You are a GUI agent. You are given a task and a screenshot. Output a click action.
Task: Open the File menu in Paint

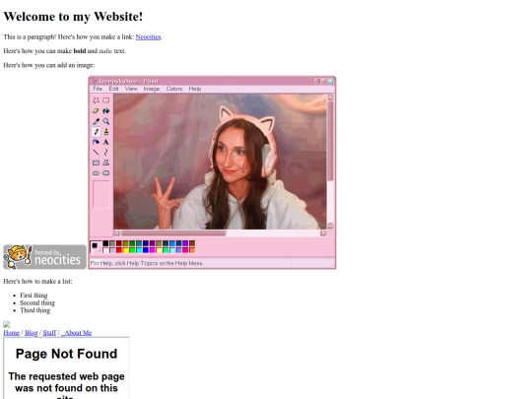98,89
